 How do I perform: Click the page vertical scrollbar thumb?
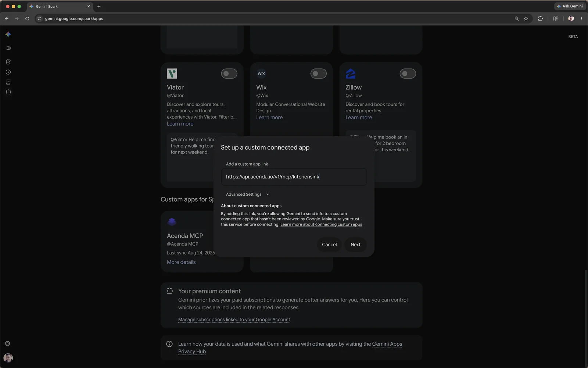[586, 318]
